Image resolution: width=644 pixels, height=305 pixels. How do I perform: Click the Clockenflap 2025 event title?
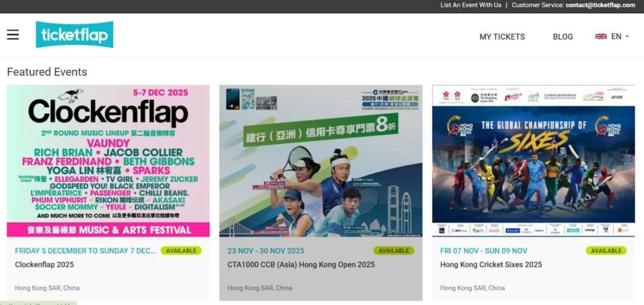pyautogui.click(x=45, y=265)
